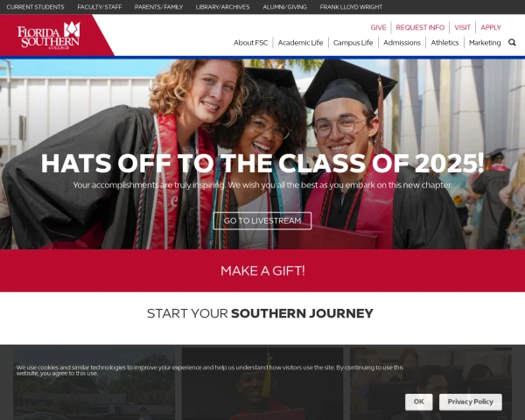Go to Current Students page

click(35, 7)
